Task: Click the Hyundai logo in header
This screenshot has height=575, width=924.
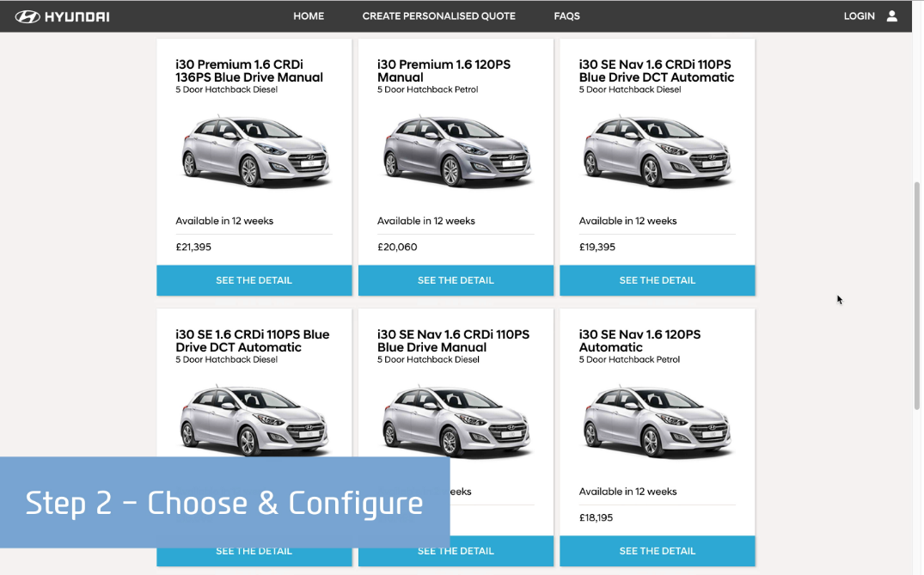Action: click(62, 16)
